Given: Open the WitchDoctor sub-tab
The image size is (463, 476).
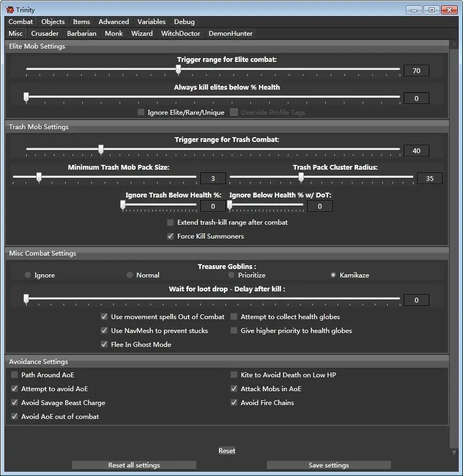Looking at the screenshot, I should coord(181,34).
